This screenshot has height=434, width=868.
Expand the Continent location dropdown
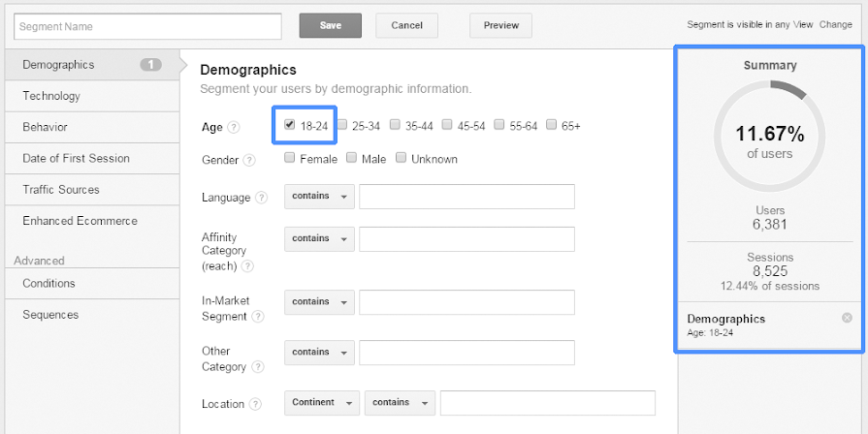click(x=321, y=403)
